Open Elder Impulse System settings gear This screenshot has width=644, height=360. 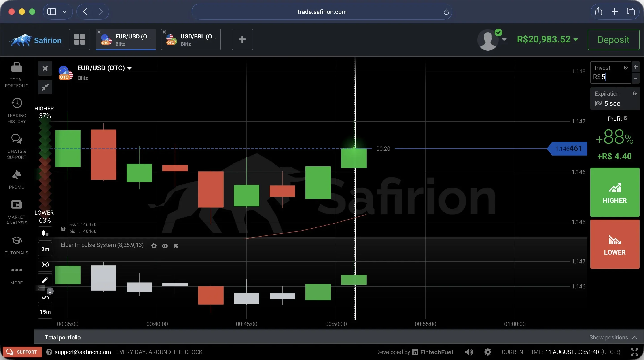click(154, 246)
